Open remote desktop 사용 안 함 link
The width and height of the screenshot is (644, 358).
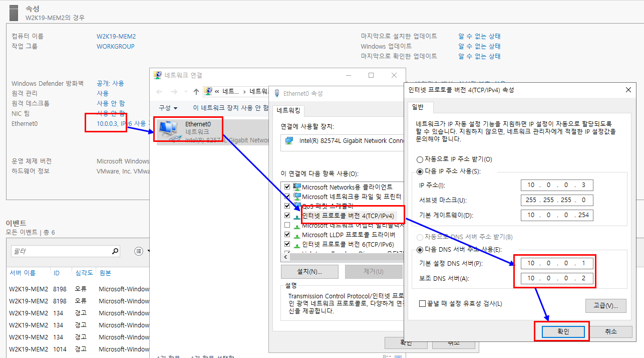[x=111, y=103]
